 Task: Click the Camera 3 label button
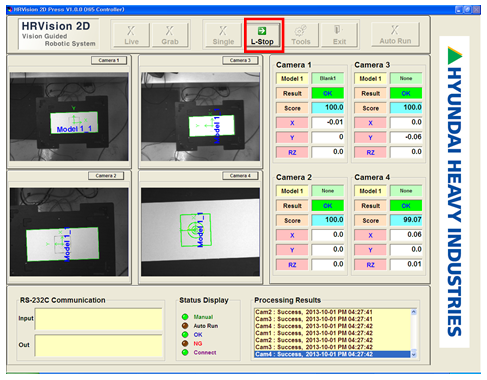[x=240, y=60]
